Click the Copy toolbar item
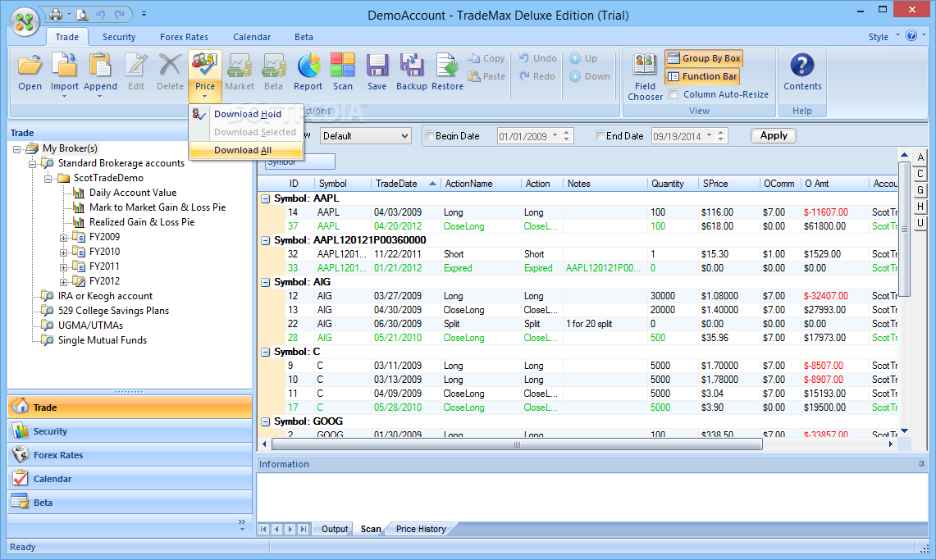Image resolution: width=936 pixels, height=560 pixels. coord(486,58)
